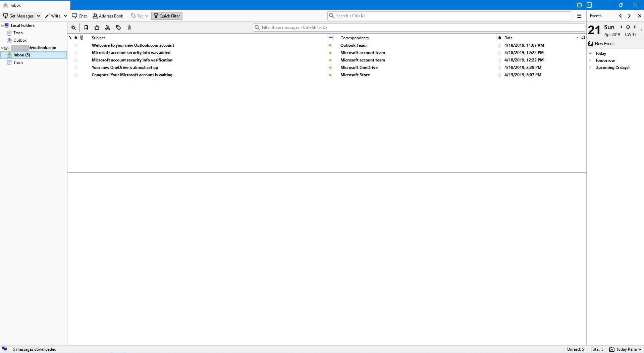Collapse the outlook.com account tree

pyautogui.click(x=2, y=48)
